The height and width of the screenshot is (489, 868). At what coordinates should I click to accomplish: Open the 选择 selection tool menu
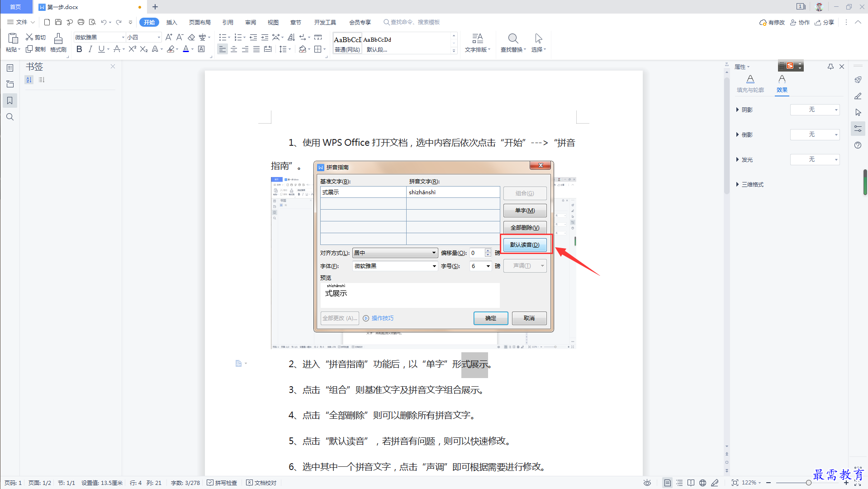point(538,43)
